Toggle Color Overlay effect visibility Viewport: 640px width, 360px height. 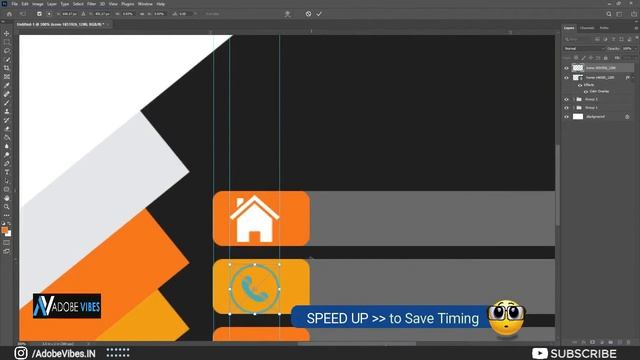point(586,91)
